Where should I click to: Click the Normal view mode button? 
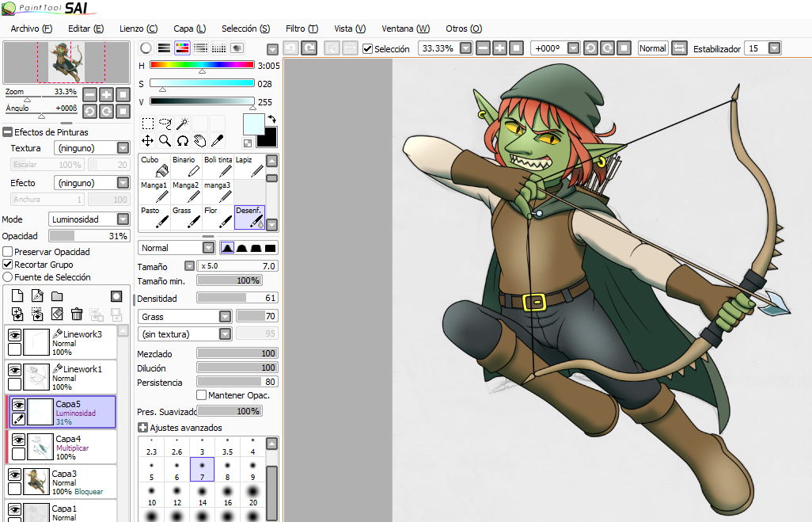click(x=652, y=48)
